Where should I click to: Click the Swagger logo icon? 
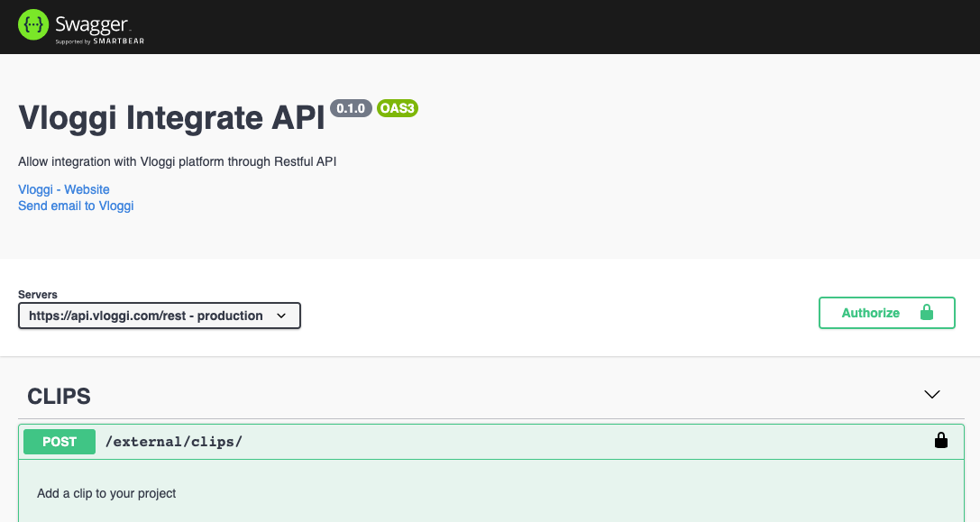[x=33, y=25]
